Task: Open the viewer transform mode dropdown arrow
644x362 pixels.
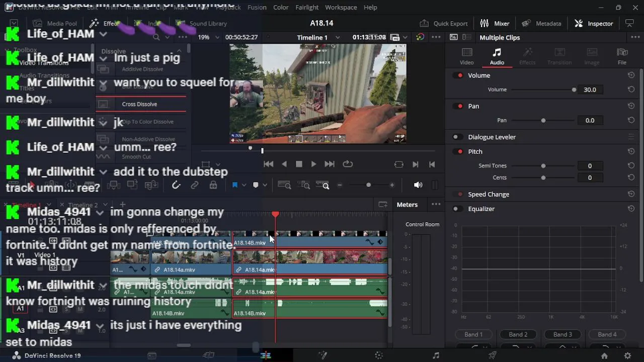Action: point(218,164)
